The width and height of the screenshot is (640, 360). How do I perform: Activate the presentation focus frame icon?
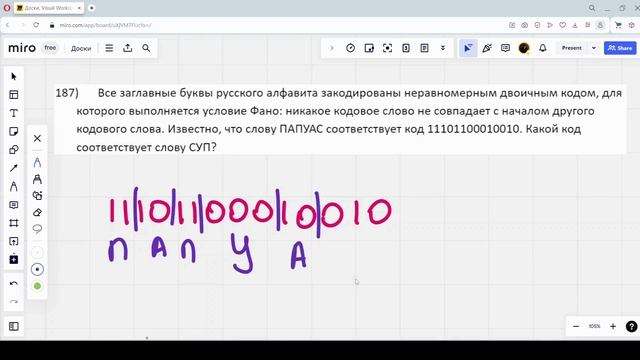(x=387, y=48)
